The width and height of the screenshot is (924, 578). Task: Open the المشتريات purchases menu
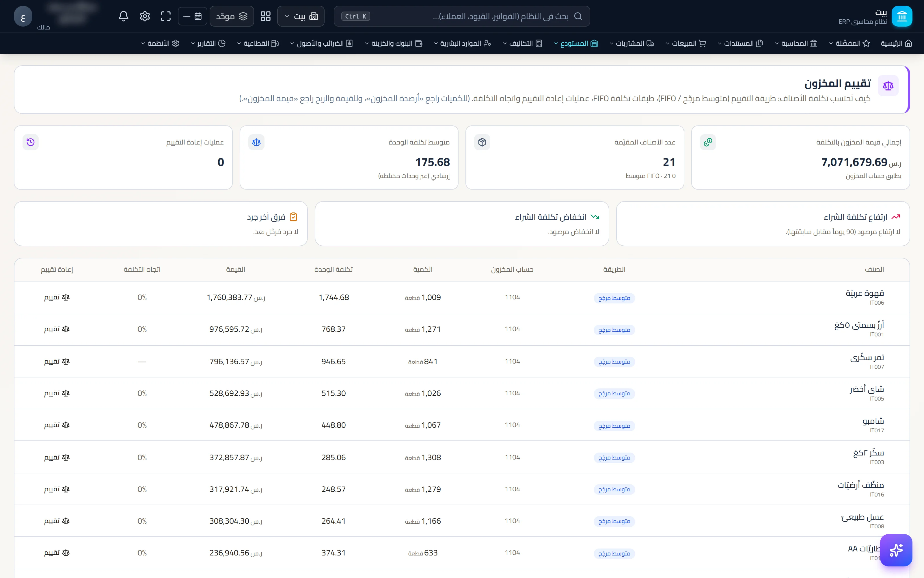[x=632, y=43]
